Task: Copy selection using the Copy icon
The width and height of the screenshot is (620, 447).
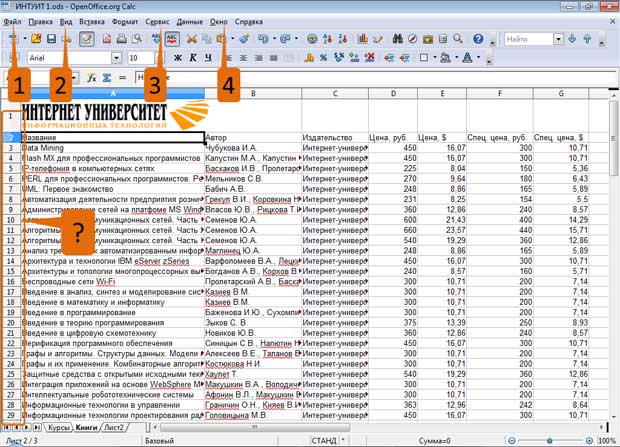Action: point(207,39)
